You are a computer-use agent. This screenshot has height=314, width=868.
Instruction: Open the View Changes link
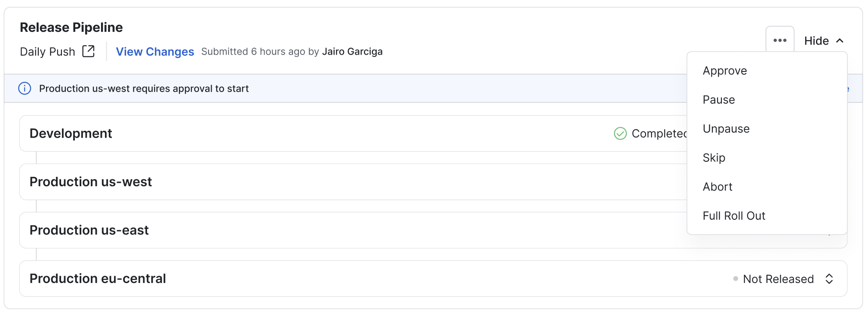[x=155, y=52]
